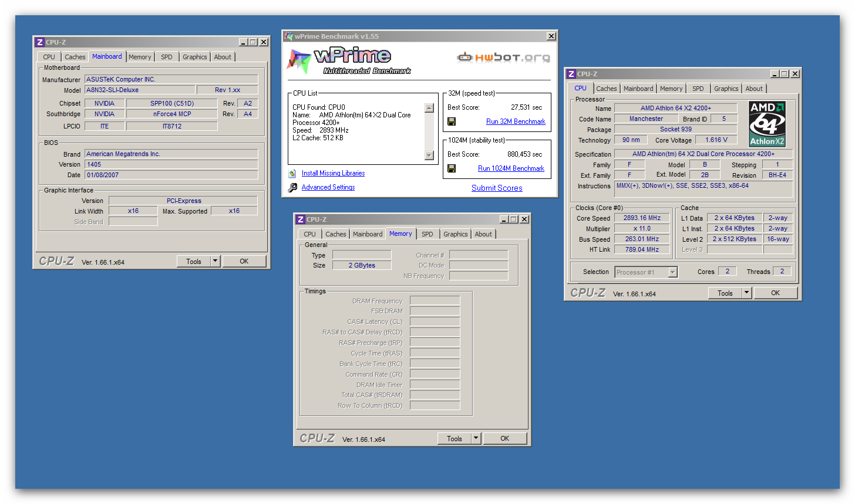Open Graphics tab in Memory CPU-Z window
This screenshot has width=855, height=504.
(x=456, y=234)
